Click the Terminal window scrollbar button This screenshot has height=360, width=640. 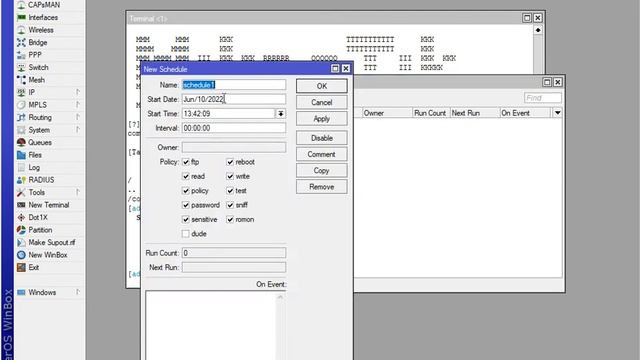coord(538,30)
